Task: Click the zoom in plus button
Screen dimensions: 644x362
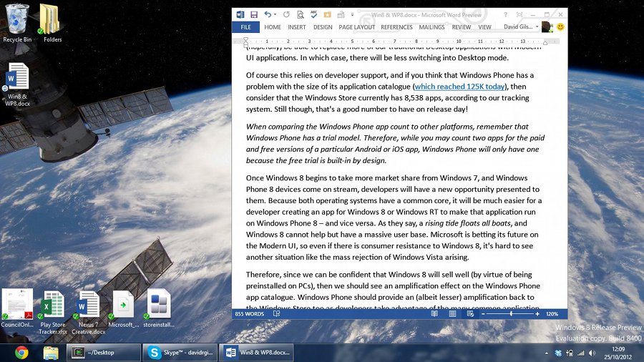Action: (537, 314)
